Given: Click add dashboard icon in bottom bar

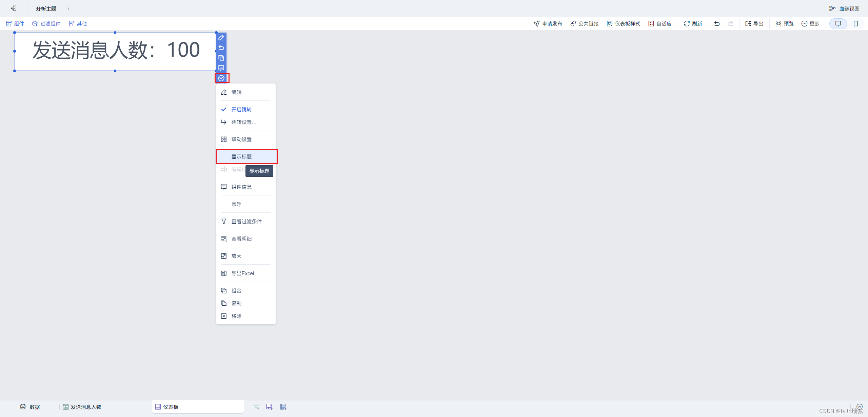Looking at the screenshot, I should pos(270,407).
